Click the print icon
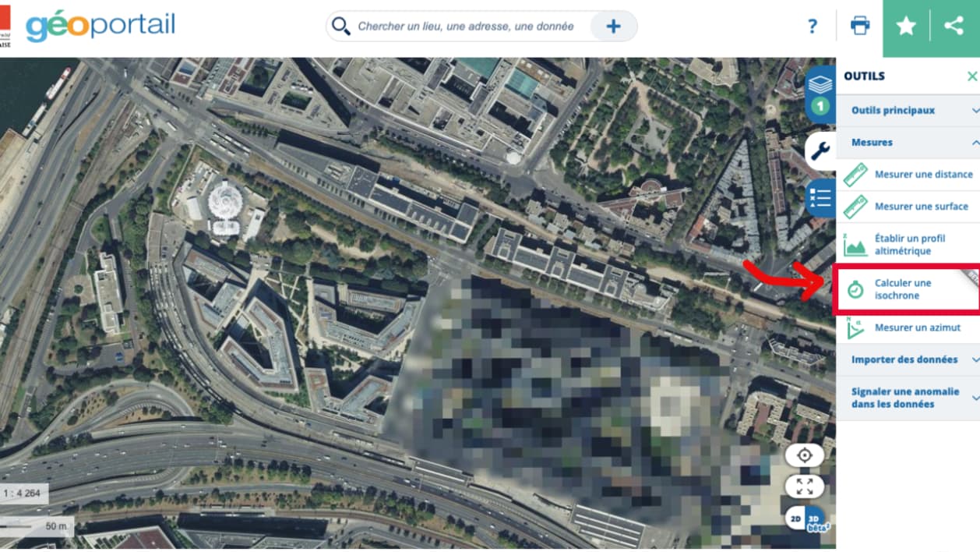This screenshot has height=552, width=980. point(860,26)
